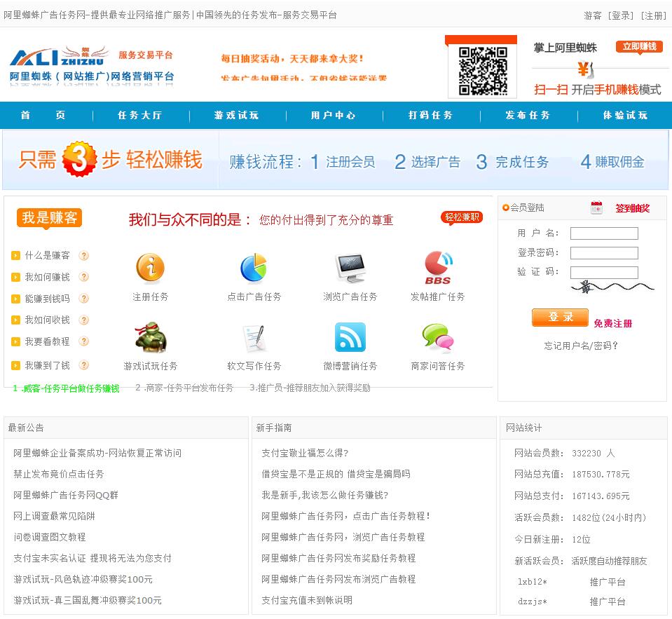Open 支付宝未实名认证 提现将无法为您支付

(92, 558)
